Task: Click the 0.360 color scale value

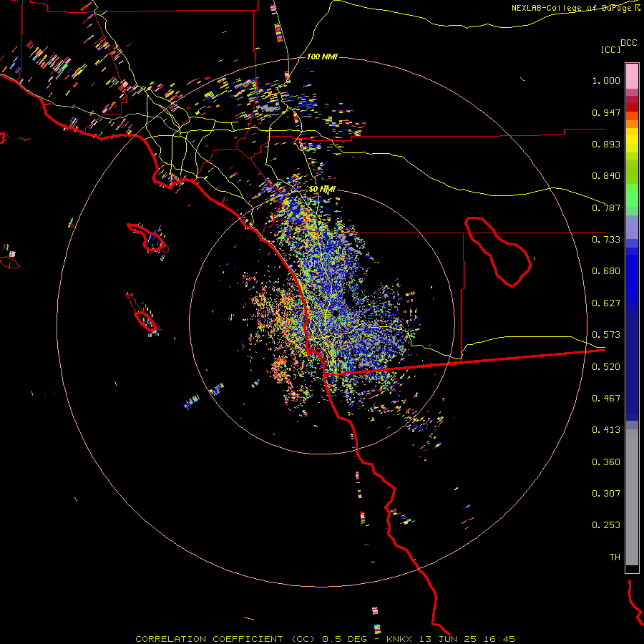Action: point(606,462)
